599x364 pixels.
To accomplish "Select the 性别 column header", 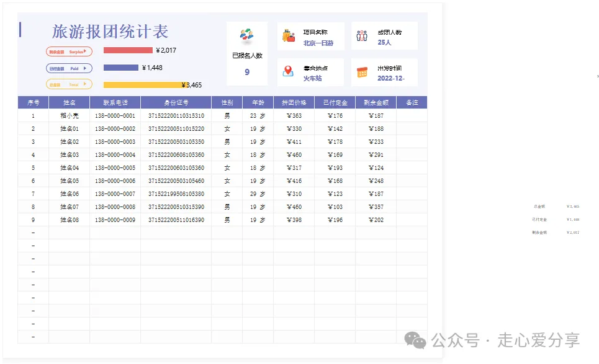I will (x=227, y=103).
